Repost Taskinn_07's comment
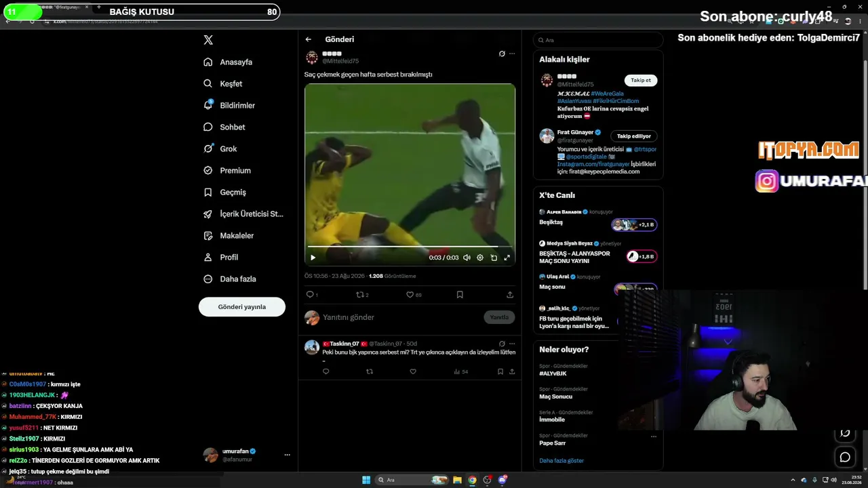Viewport: 868px width, 488px height. [x=370, y=371]
